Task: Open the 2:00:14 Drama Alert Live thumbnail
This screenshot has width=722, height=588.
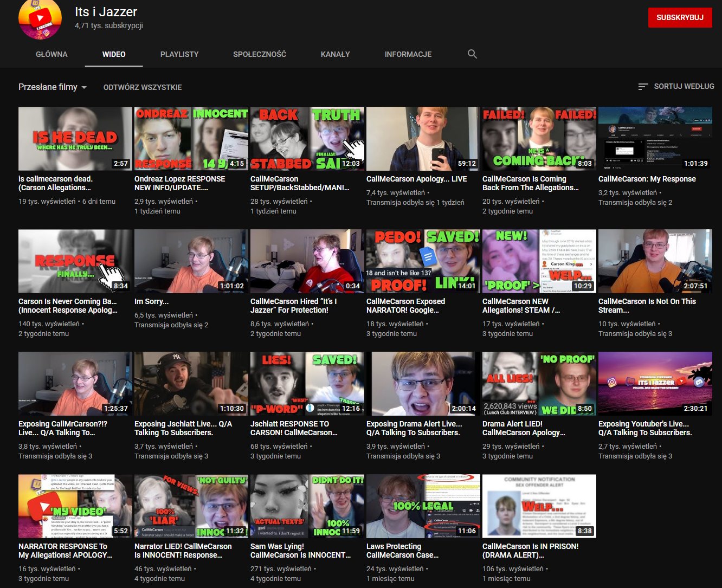Action: coord(423,384)
